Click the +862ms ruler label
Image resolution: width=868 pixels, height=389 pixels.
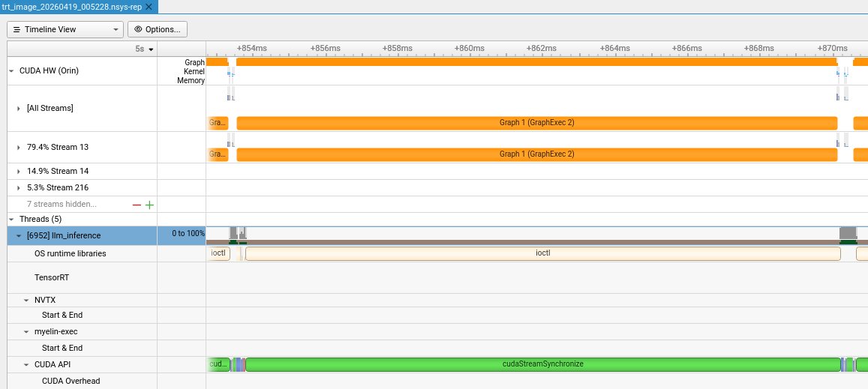[542, 48]
